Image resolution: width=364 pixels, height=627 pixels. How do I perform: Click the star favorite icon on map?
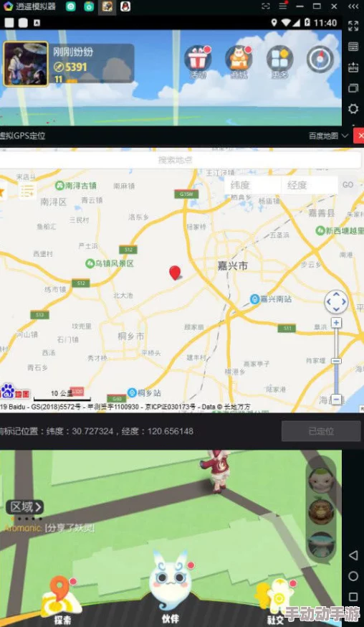click(x=1, y=192)
